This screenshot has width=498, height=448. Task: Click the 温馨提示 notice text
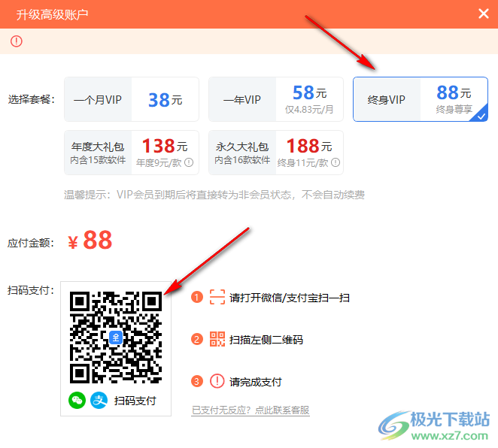pyautogui.click(x=214, y=195)
